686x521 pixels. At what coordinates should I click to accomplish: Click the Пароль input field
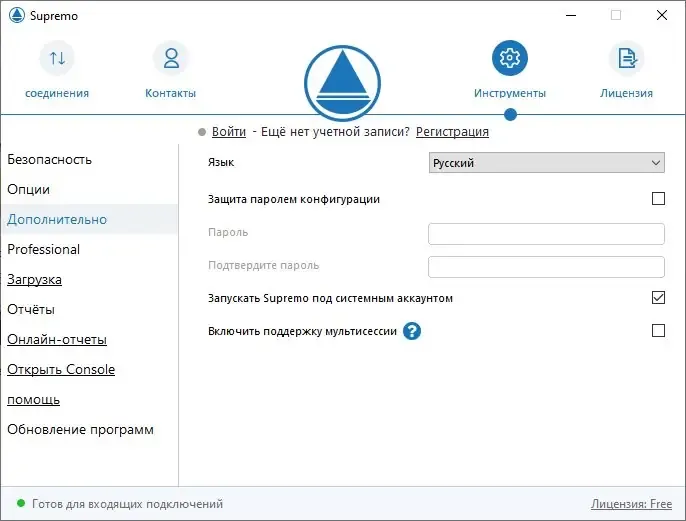point(546,234)
